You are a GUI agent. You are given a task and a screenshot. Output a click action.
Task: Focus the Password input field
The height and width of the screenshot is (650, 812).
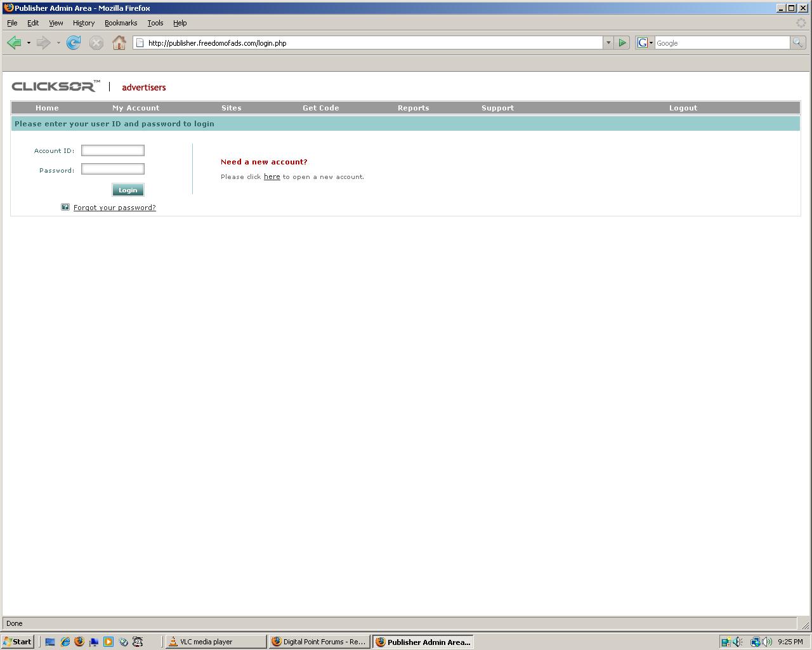click(113, 169)
